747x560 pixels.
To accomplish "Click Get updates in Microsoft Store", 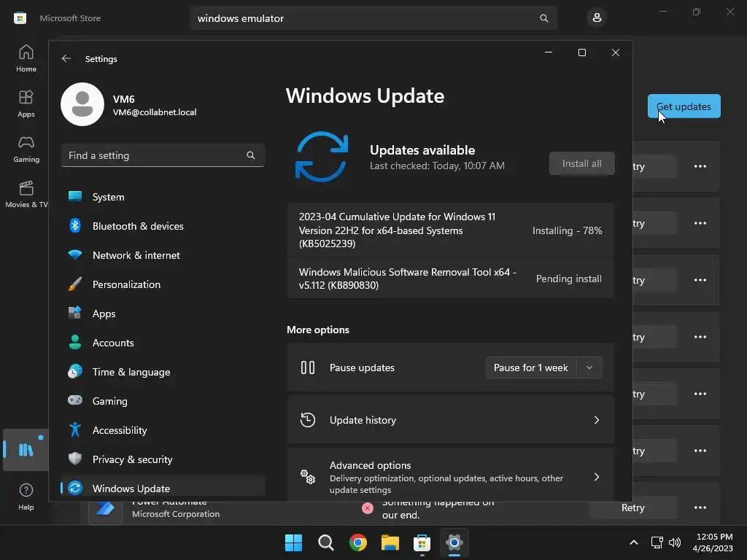I will click(684, 106).
